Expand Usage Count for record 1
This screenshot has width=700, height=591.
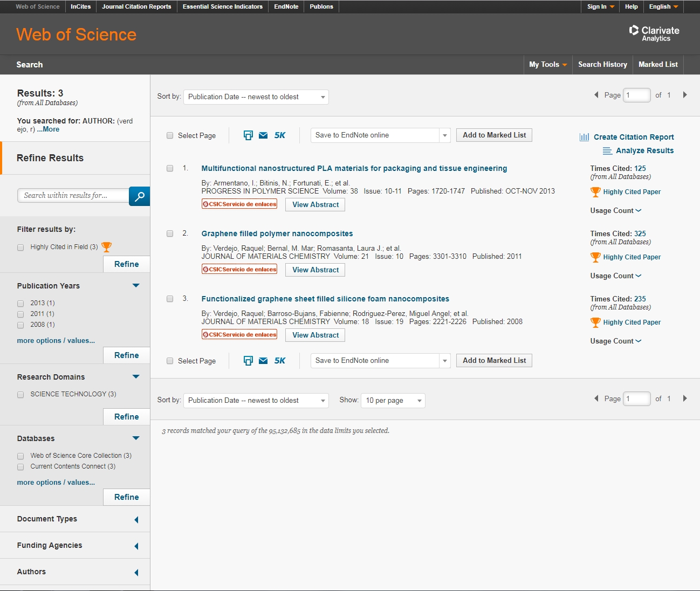point(616,211)
